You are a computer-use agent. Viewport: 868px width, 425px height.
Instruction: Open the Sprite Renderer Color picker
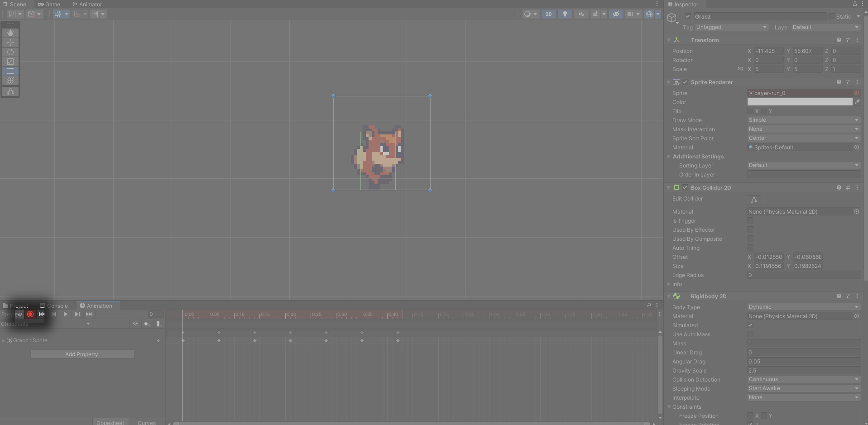point(800,102)
